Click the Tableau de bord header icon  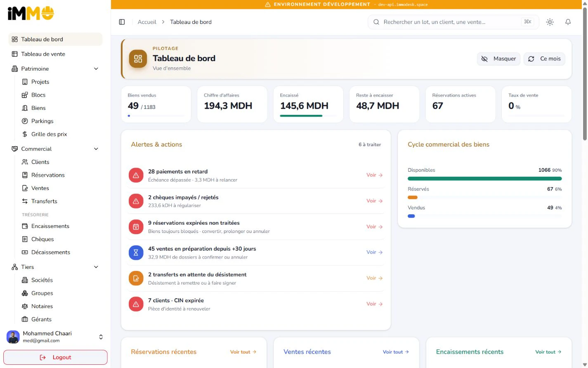pos(138,59)
